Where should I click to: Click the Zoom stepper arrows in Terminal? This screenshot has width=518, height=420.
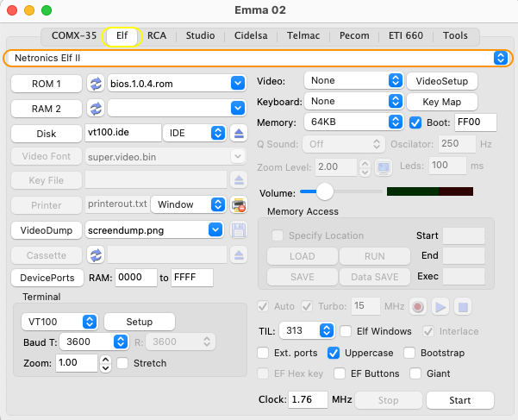pos(106,364)
